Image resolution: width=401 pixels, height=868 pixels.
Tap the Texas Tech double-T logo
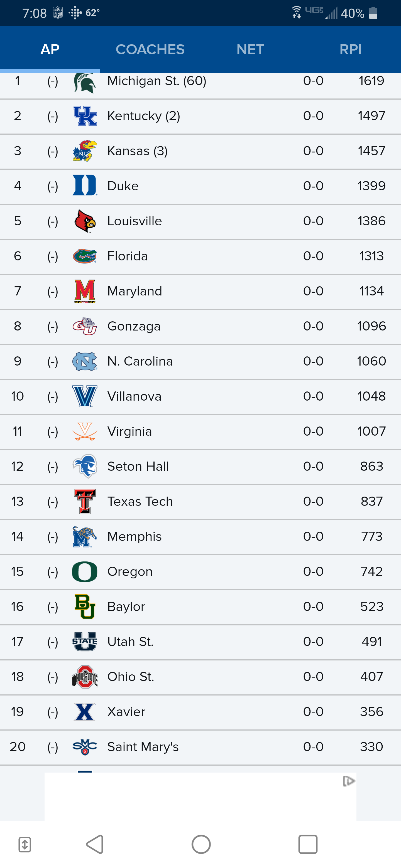[x=85, y=501]
